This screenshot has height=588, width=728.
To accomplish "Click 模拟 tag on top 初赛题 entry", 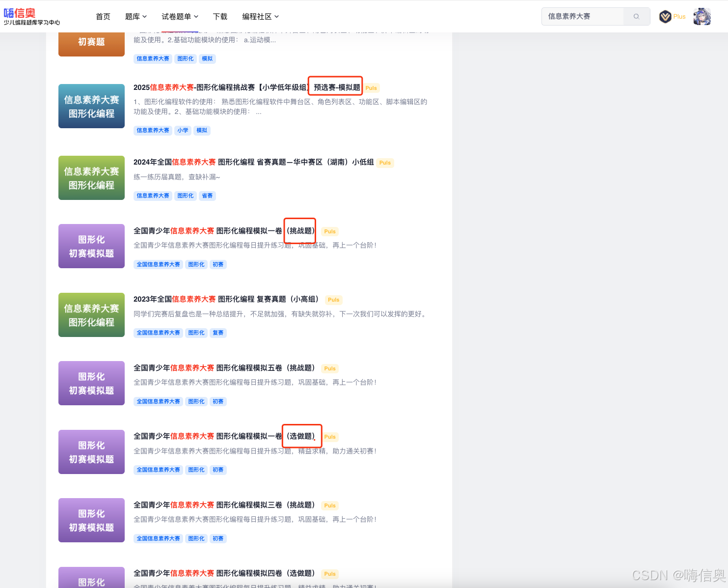I will click(208, 58).
